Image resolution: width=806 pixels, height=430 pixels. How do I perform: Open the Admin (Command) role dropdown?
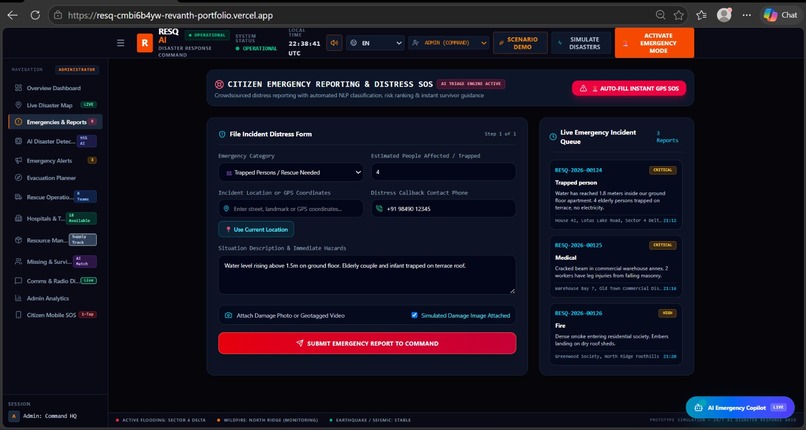click(449, 43)
